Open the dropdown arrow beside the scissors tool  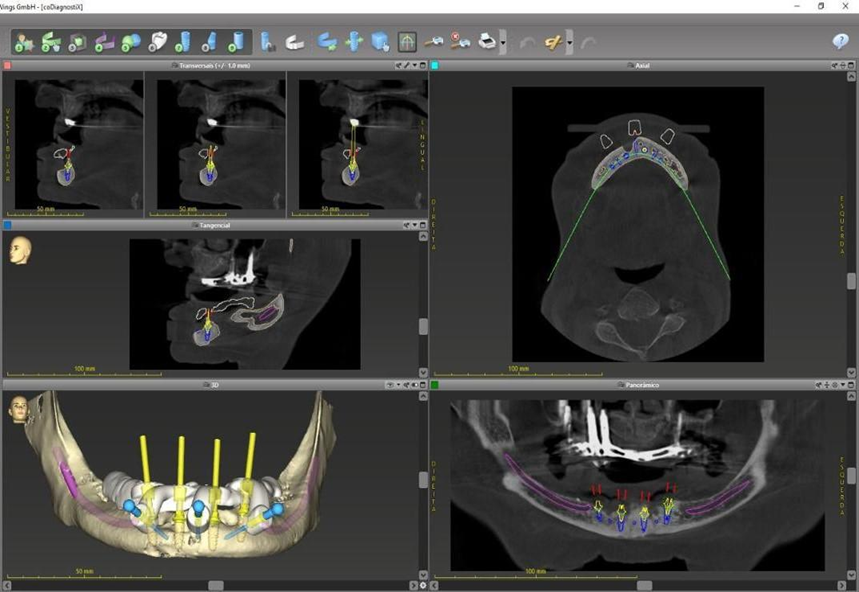(x=569, y=43)
